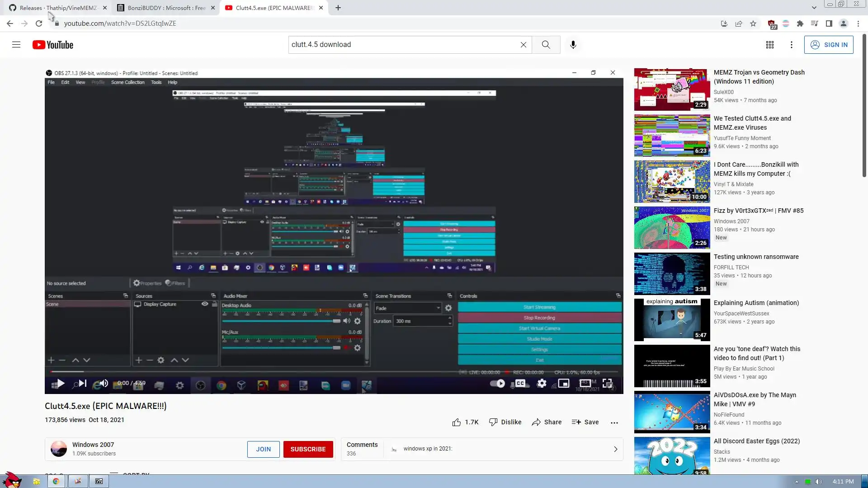
Task: Open video player settings gear
Action: [x=542, y=384]
